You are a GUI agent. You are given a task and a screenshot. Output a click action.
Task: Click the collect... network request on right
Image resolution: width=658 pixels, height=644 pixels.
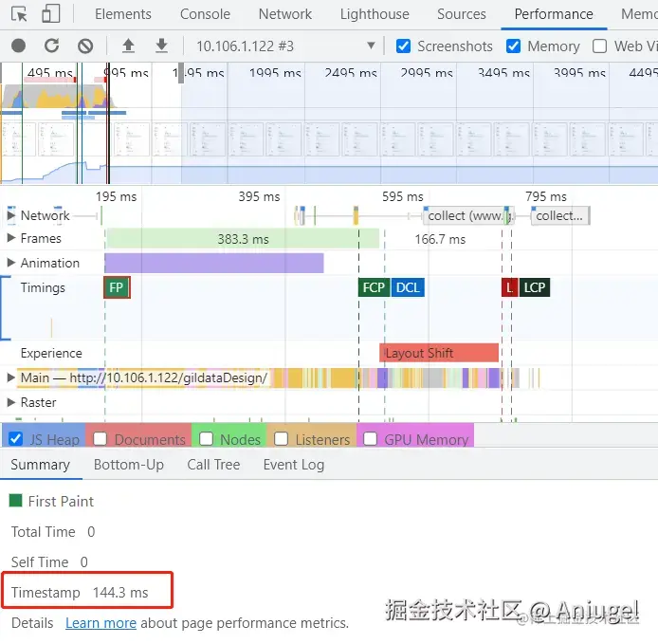click(x=560, y=215)
